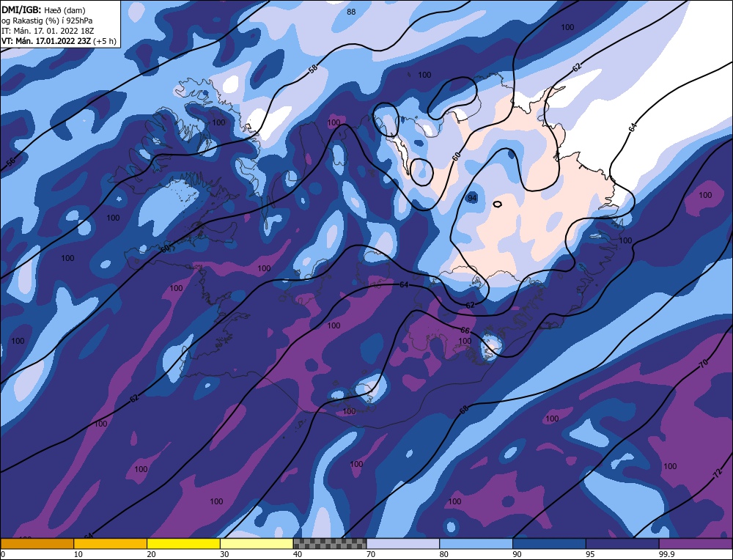733x560 pixels.
Task: Click the '58' height contour label
Action: (313, 69)
